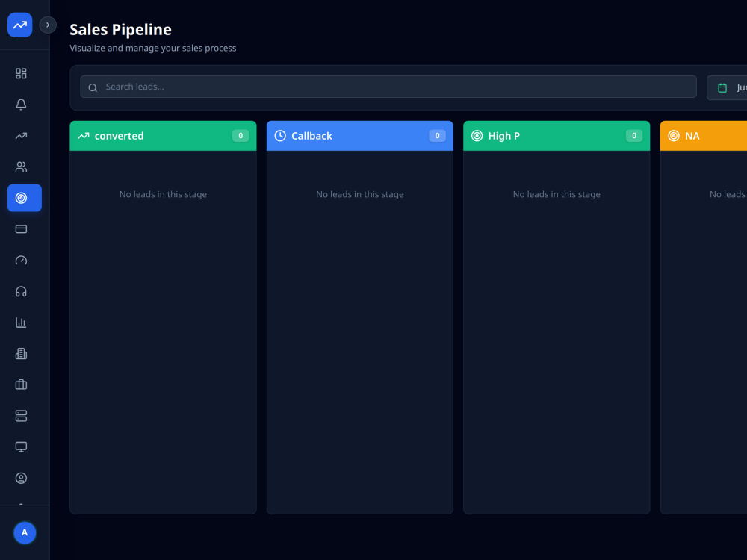Viewport: 747px width, 560px height.
Task: Click the trending icon in converted header
Action: pyautogui.click(x=84, y=136)
